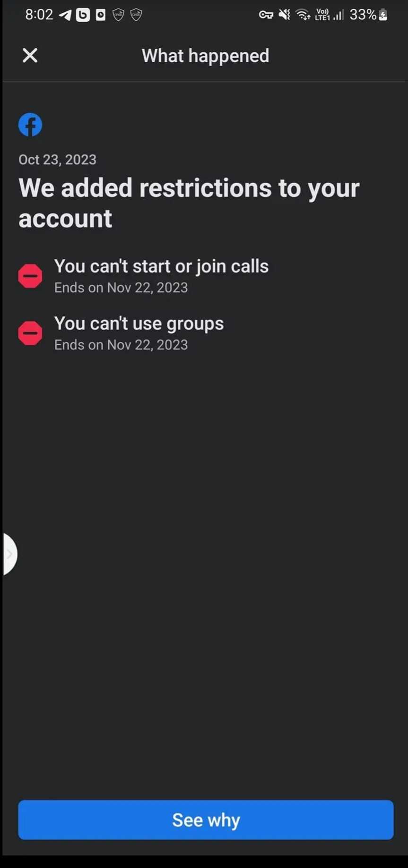Close the What happened screen
Image resolution: width=408 pixels, height=868 pixels.
[x=30, y=56]
